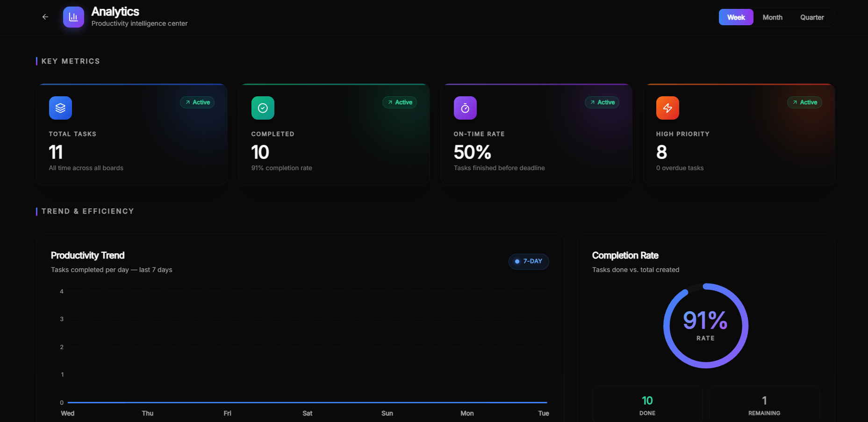Click the KEY METRICS section heading
This screenshot has height=422, width=868.
pyautogui.click(x=71, y=61)
